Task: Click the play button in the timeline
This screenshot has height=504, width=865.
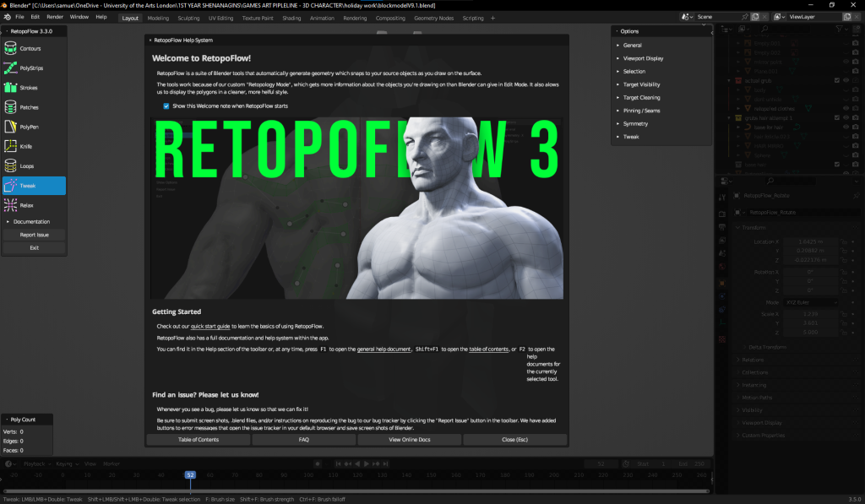Action: (x=367, y=463)
